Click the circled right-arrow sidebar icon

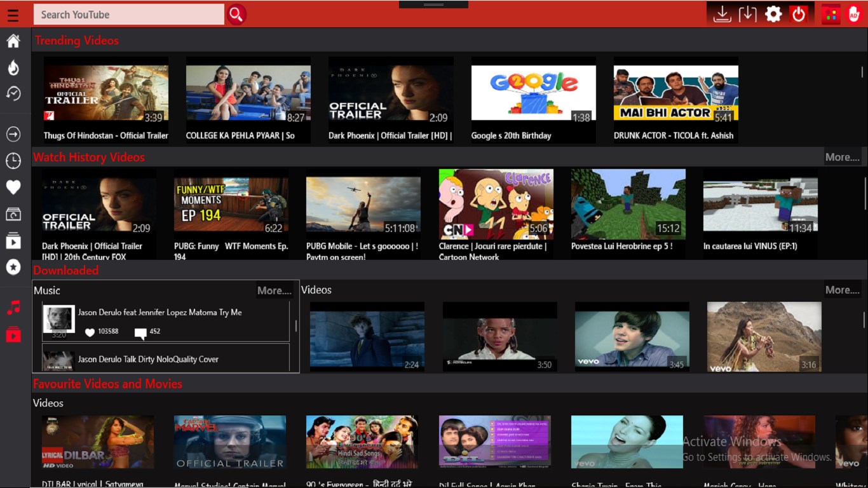13,134
